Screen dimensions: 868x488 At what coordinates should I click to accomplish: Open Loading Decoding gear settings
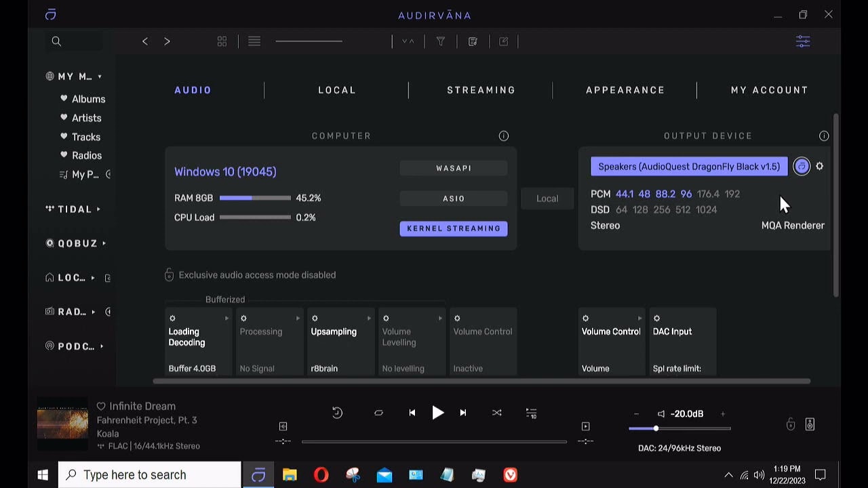172,318
